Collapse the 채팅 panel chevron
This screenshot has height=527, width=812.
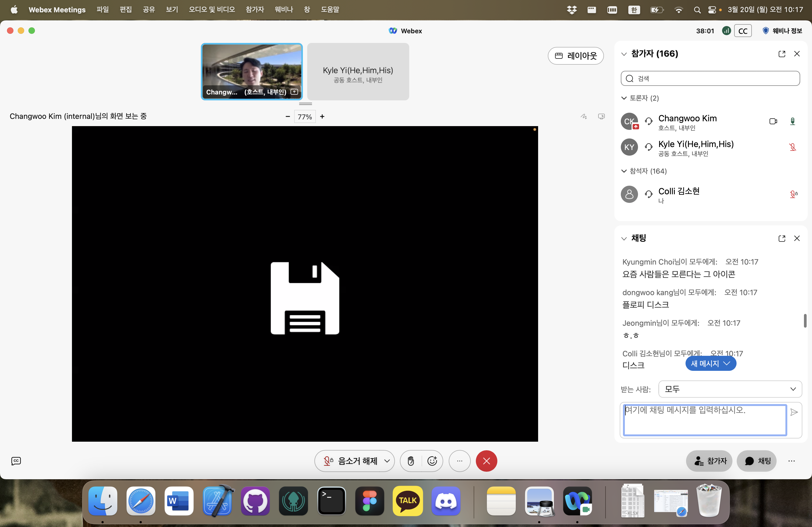pos(624,239)
